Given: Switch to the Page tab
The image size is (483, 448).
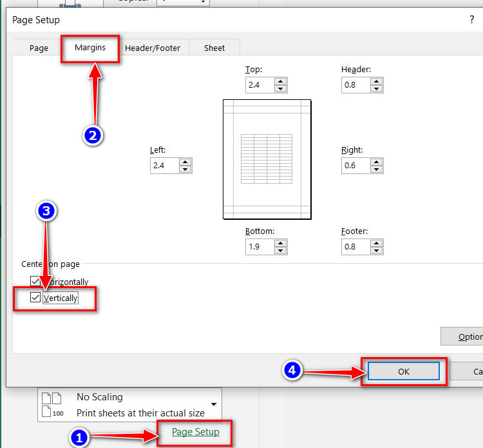Looking at the screenshot, I should [39, 48].
